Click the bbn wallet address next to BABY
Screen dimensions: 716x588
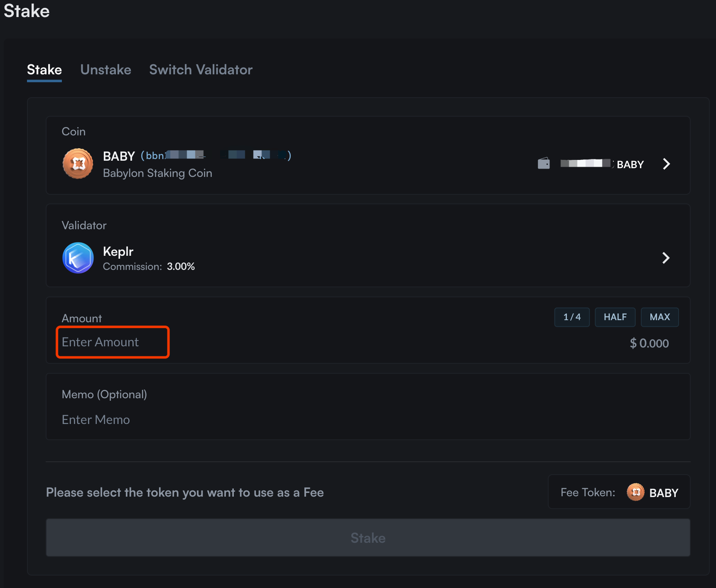pyautogui.click(x=215, y=155)
